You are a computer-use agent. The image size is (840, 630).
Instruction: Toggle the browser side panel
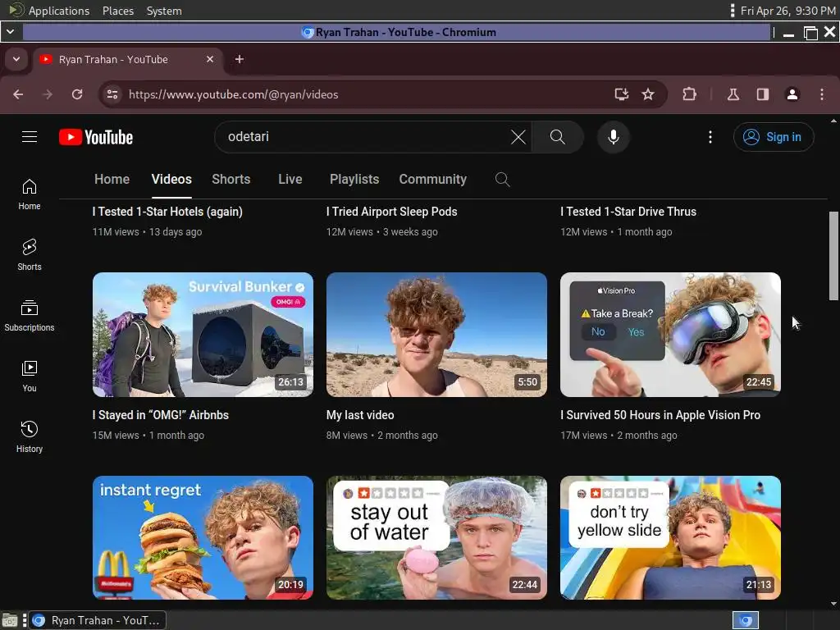point(763,94)
